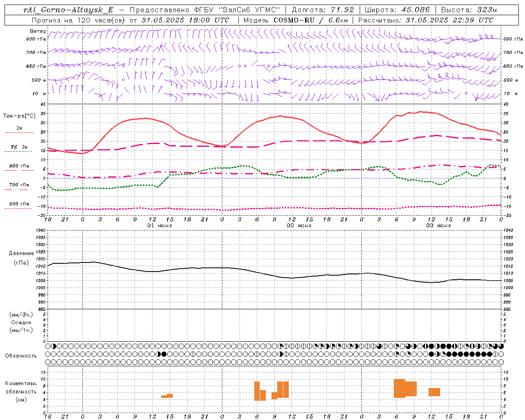The height and width of the screenshot is (420, 525).
Task: Select the provider text ФГБУ "ЗапСиб УГМС"
Action: (x=237, y=10)
